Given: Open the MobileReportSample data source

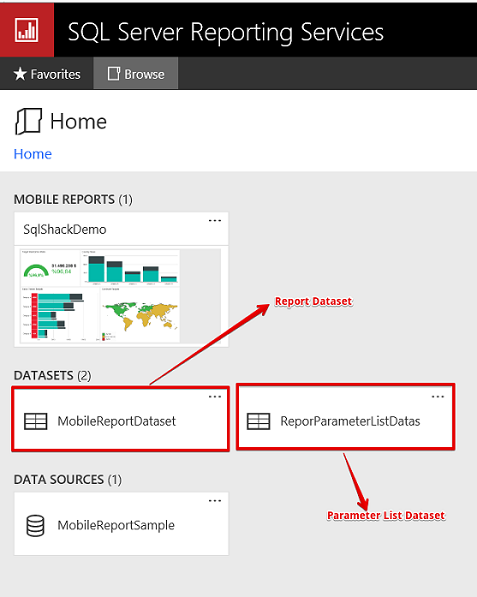Looking at the screenshot, I should click(116, 525).
